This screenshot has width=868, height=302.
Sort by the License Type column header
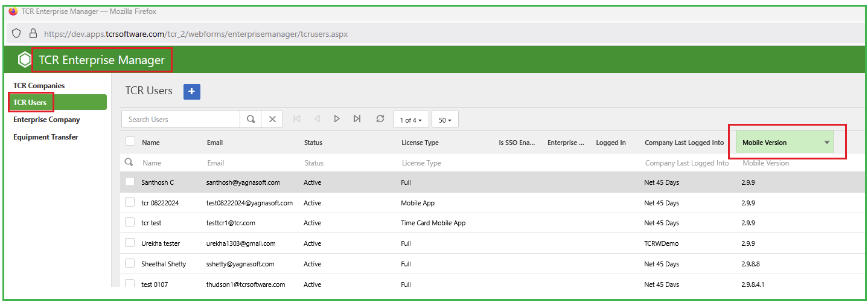[420, 143]
